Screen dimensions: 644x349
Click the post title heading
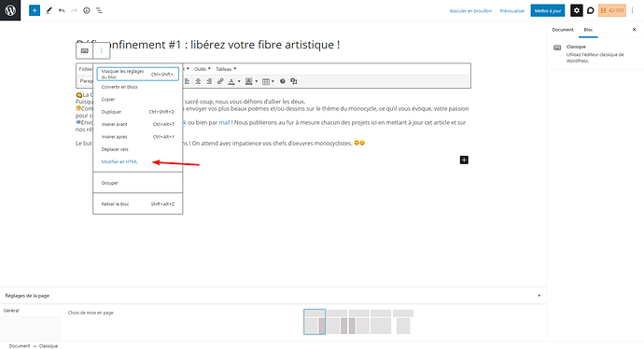coord(208,45)
